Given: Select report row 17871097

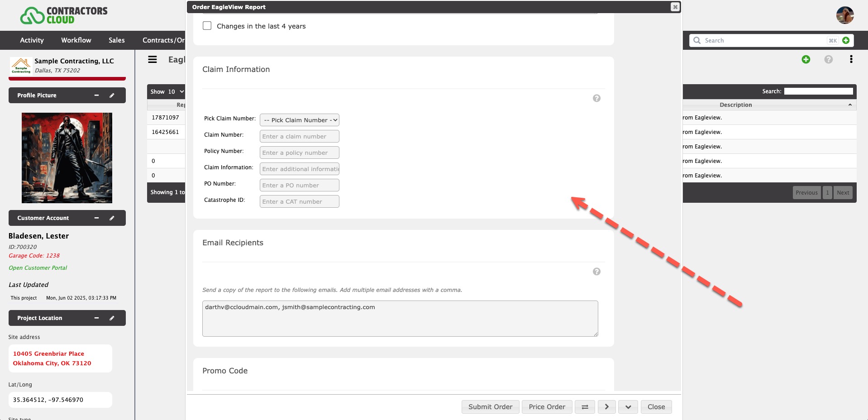Looking at the screenshot, I should click(x=166, y=118).
